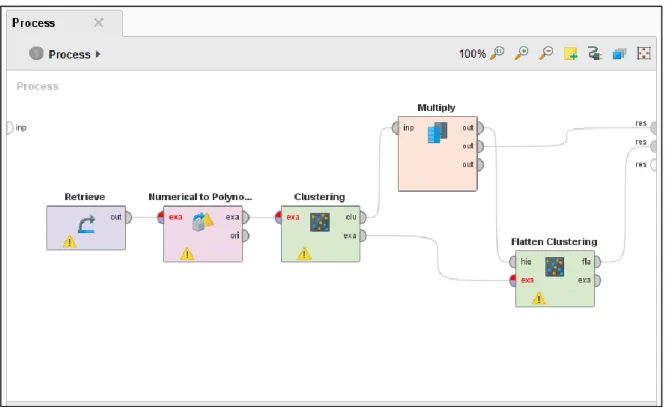The image size is (669, 407).
Task: Click warning icon on Numerical to Polynominal
Action: (x=187, y=254)
